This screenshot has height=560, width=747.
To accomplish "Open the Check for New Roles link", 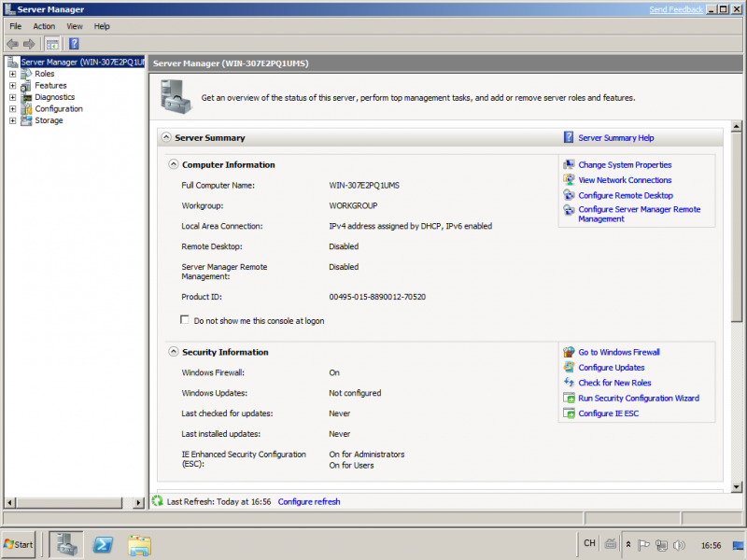I will [614, 383].
